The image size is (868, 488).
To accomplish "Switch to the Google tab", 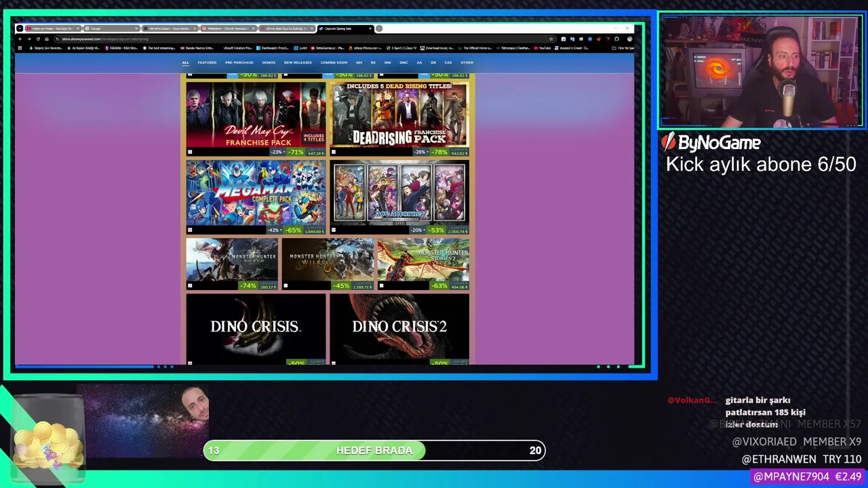I will pyautogui.click(x=112, y=28).
